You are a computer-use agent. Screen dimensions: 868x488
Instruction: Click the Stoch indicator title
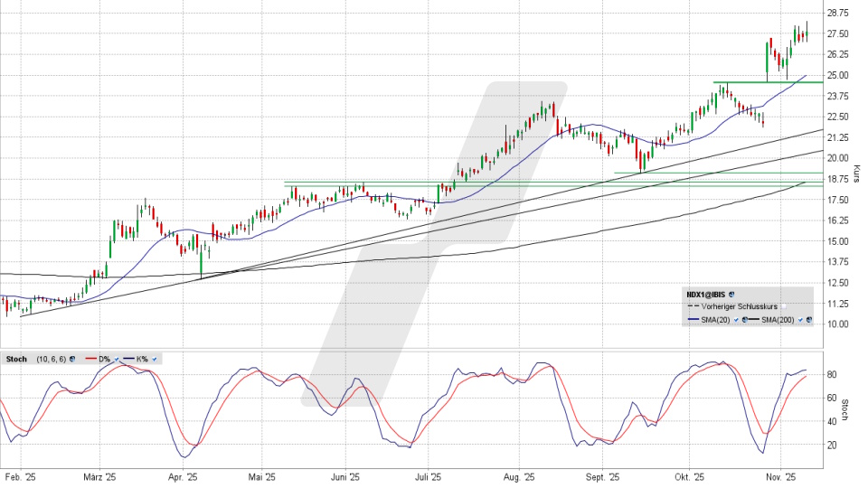coord(17,359)
